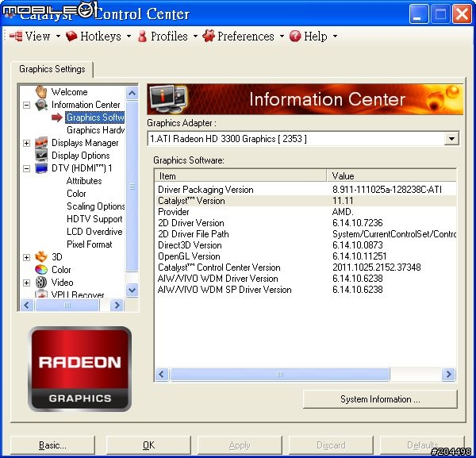The width and height of the screenshot is (476, 458).
Task: Click the Hotkeys red tag icon
Action: 71,37
